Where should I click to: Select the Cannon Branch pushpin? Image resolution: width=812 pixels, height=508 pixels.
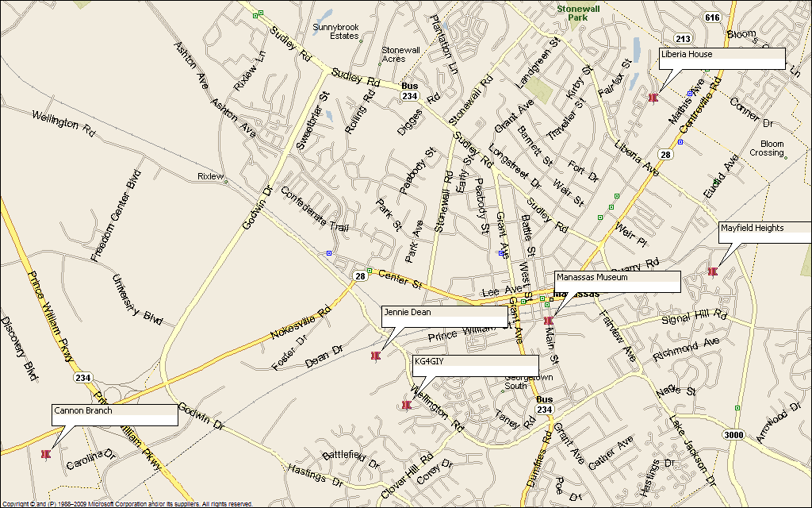[45, 454]
